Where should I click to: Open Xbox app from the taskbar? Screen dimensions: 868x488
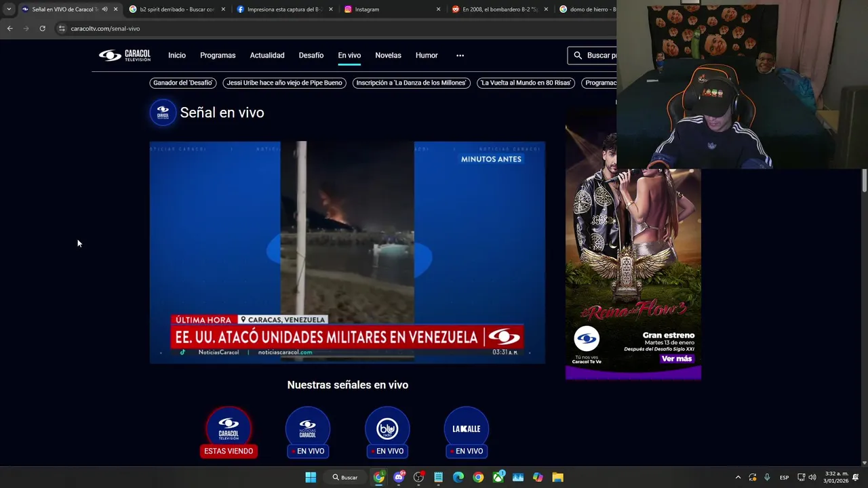498,477
